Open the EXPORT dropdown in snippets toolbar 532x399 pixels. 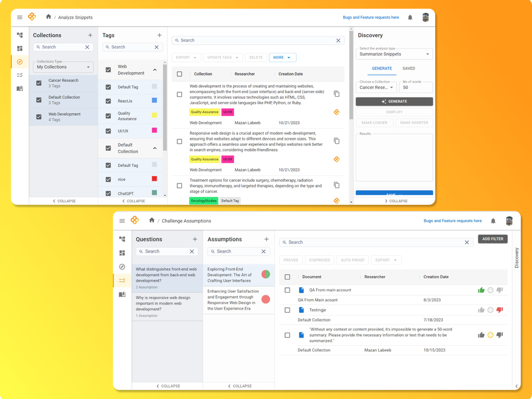point(186,57)
